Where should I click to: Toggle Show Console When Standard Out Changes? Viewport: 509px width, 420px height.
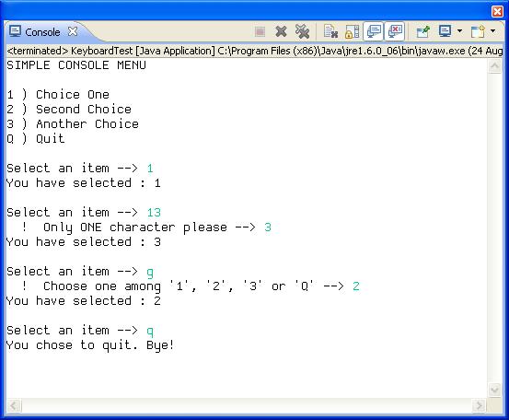point(374,31)
